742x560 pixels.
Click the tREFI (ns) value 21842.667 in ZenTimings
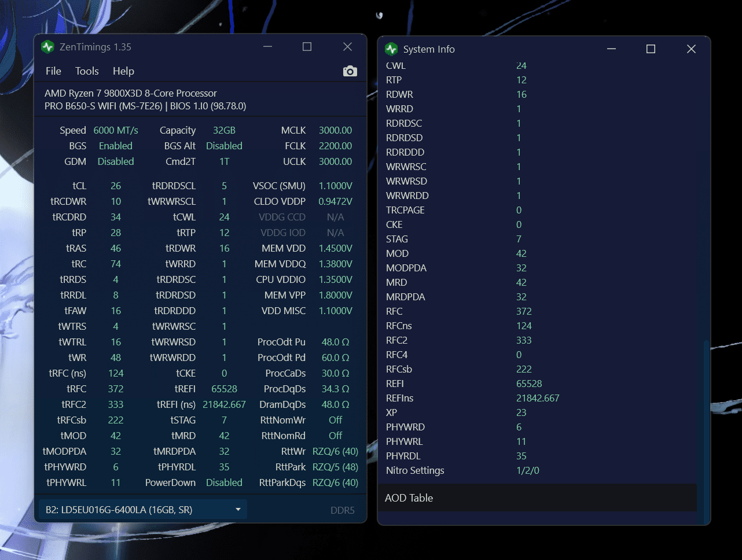coord(224,404)
